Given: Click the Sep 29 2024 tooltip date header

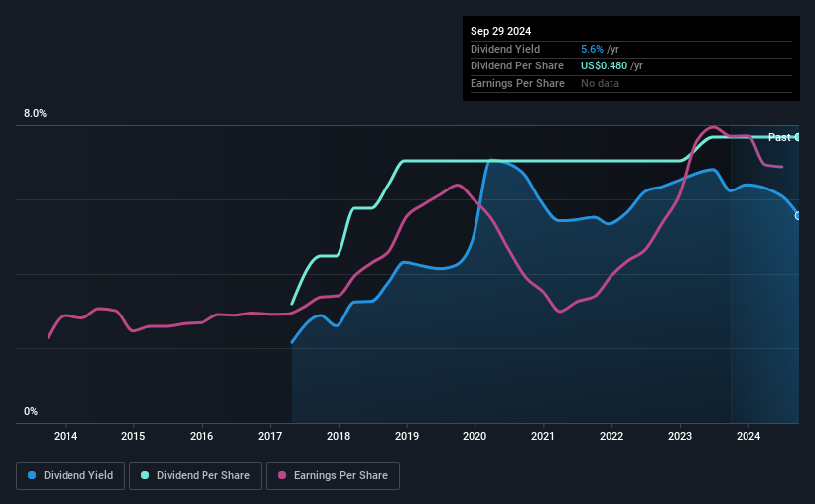Looking at the screenshot, I should (x=500, y=31).
